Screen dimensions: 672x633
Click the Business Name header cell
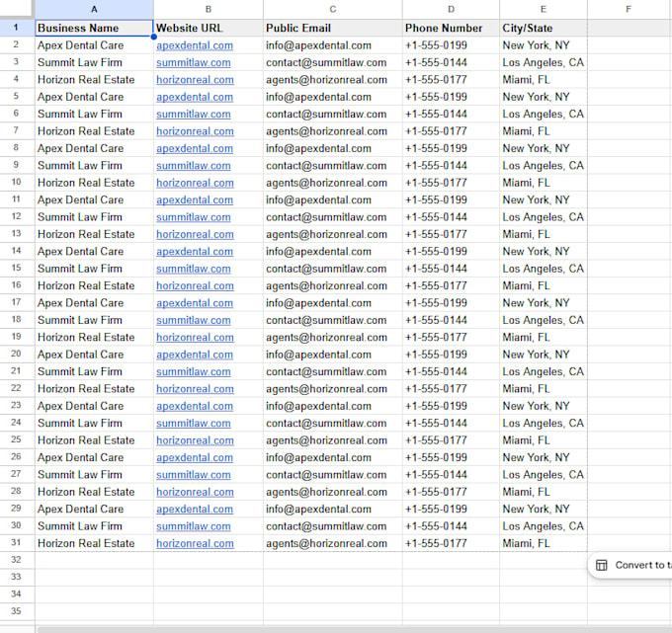pyautogui.click(x=94, y=28)
